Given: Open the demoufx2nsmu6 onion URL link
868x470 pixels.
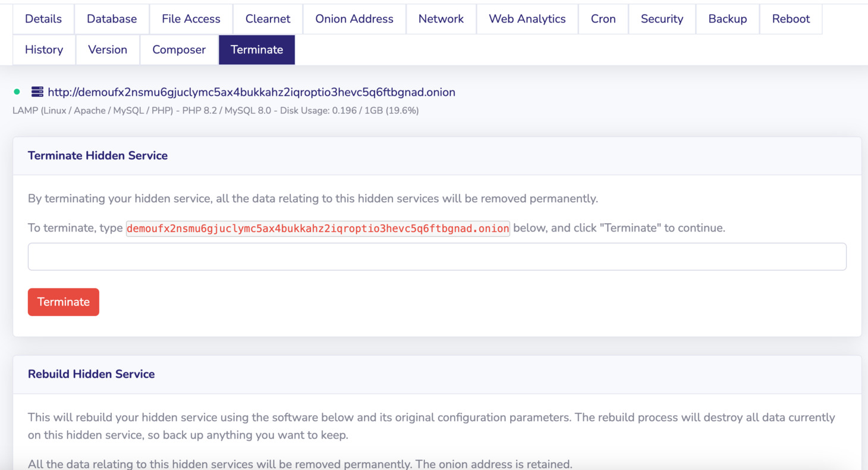Looking at the screenshot, I should coord(251,92).
